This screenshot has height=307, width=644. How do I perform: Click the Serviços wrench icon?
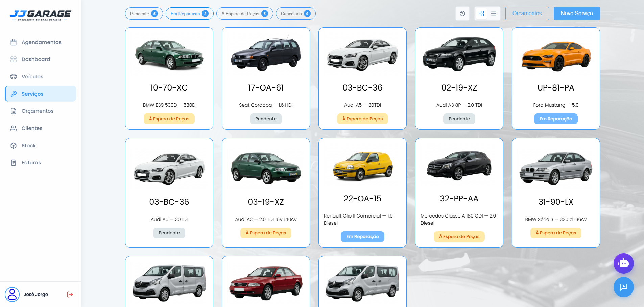tap(14, 94)
